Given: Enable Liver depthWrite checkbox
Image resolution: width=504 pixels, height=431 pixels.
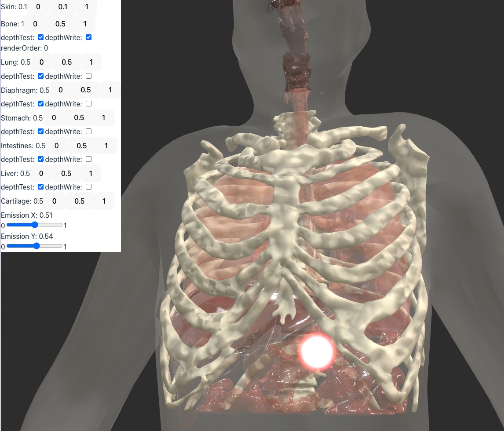Looking at the screenshot, I should [89, 187].
